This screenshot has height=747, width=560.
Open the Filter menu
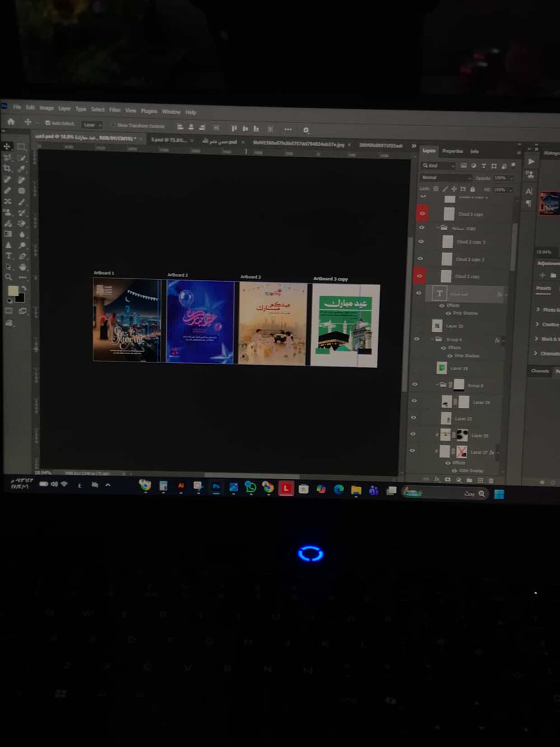coord(115,110)
